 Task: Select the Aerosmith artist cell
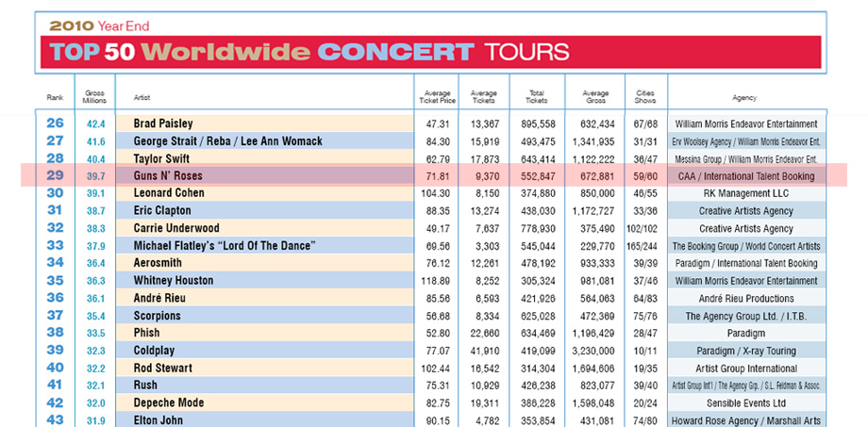point(264,263)
